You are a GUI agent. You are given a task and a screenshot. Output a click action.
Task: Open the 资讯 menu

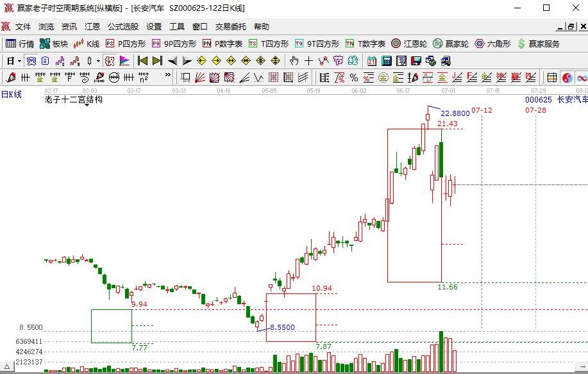(x=69, y=27)
